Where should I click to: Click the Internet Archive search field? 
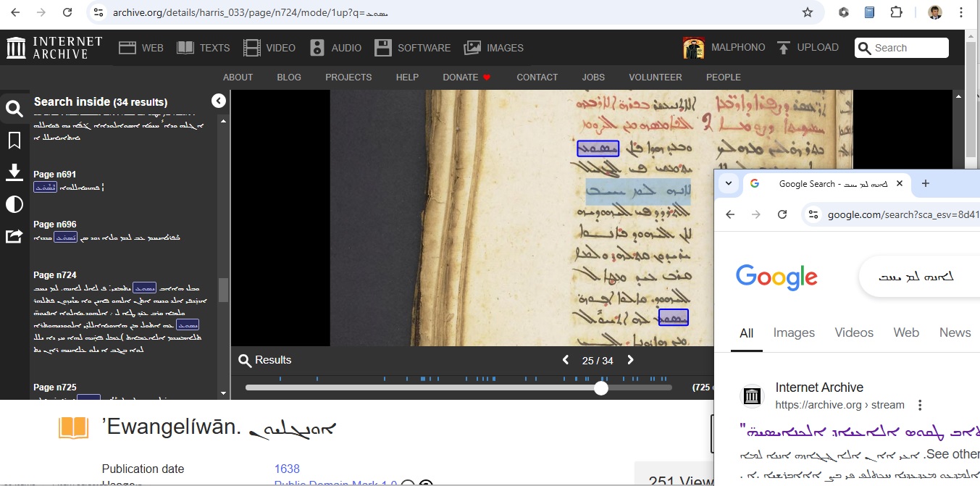(902, 48)
